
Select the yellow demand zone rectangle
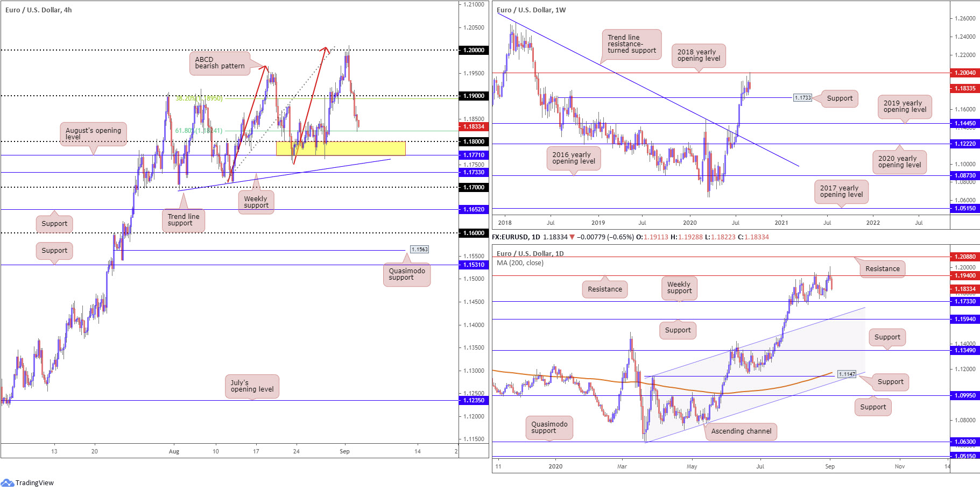point(341,148)
